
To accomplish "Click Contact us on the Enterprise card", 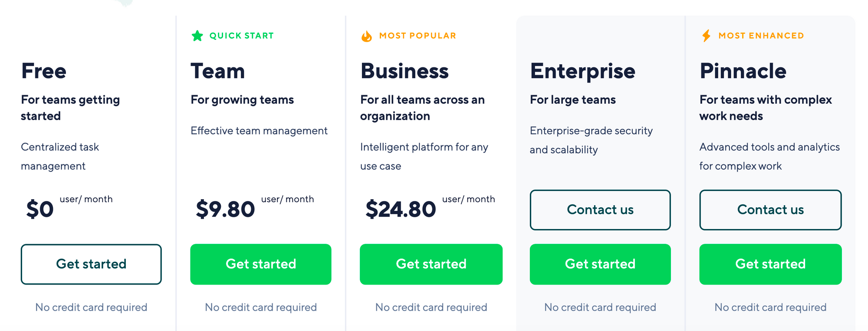I will pos(600,210).
